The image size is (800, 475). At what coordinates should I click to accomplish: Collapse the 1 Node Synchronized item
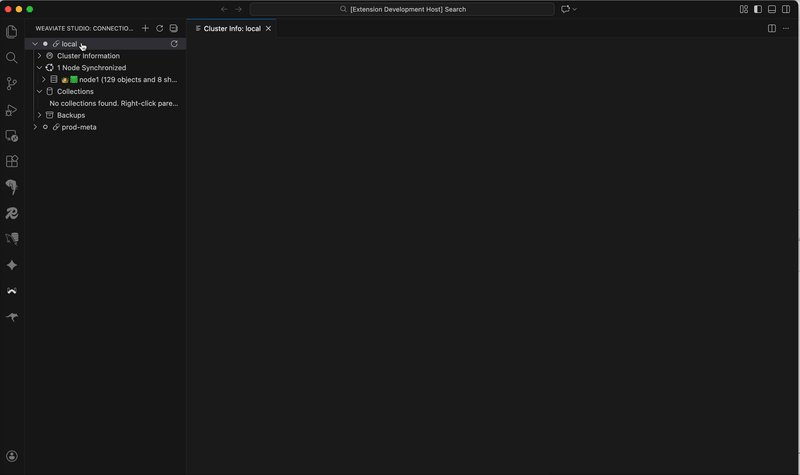pyautogui.click(x=39, y=67)
